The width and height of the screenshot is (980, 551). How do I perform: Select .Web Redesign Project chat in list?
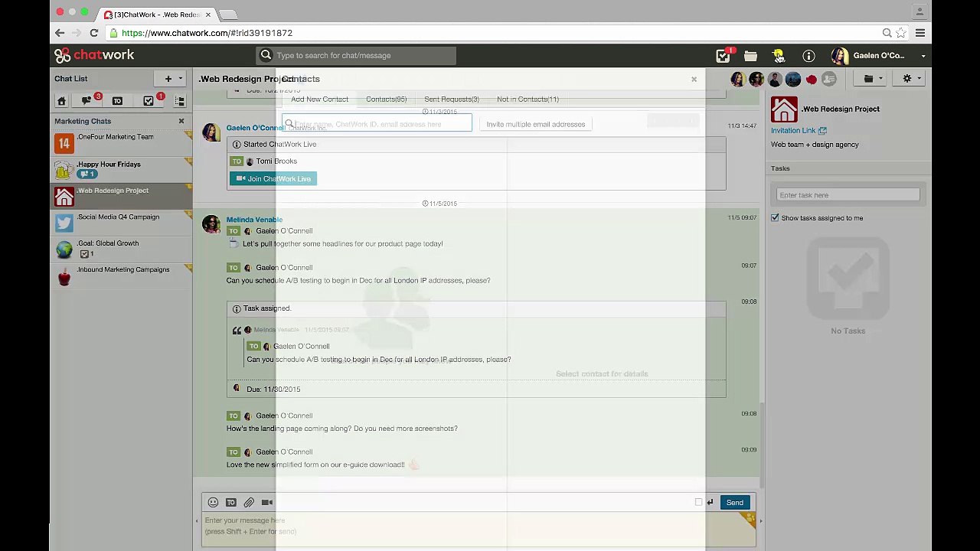[121, 196]
